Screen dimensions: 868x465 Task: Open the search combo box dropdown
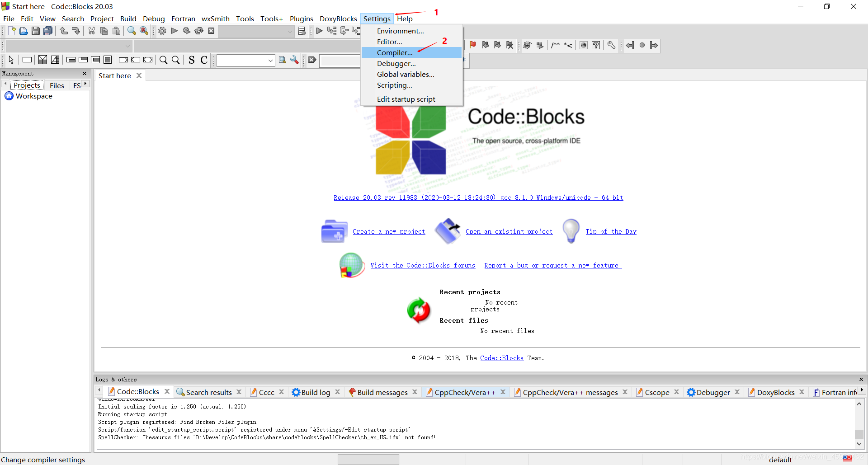270,60
